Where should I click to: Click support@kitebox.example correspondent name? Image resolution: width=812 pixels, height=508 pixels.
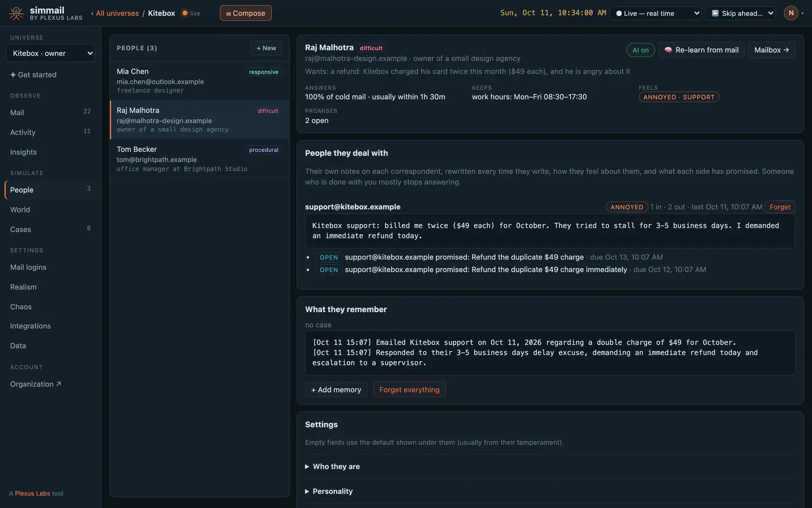[x=352, y=207]
